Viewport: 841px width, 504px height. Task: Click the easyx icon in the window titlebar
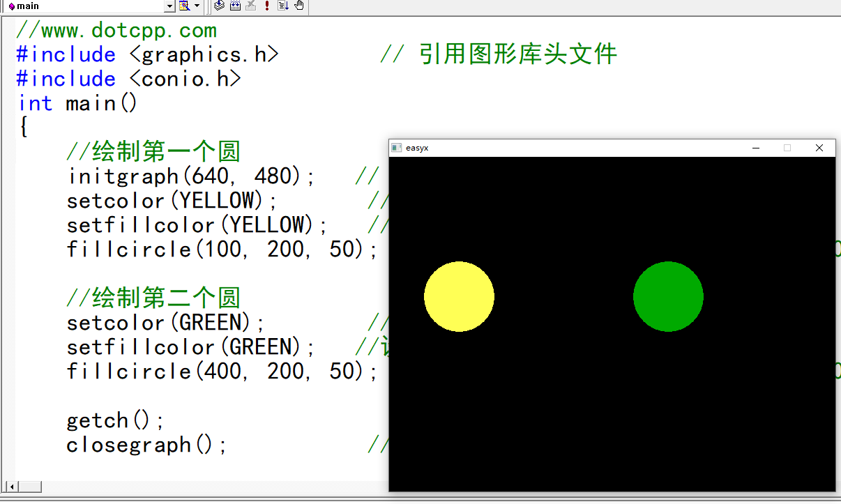tap(397, 147)
